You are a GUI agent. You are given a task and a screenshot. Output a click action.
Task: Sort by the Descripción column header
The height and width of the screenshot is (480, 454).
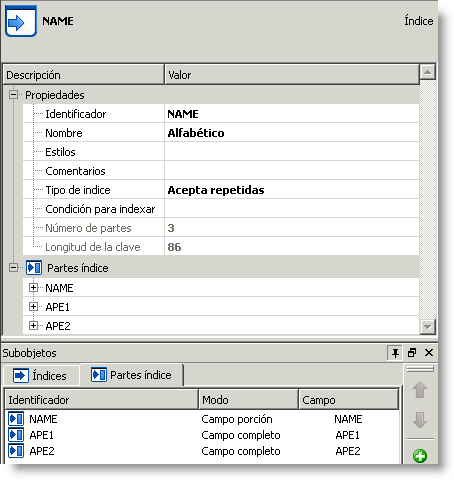[x=84, y=75]
